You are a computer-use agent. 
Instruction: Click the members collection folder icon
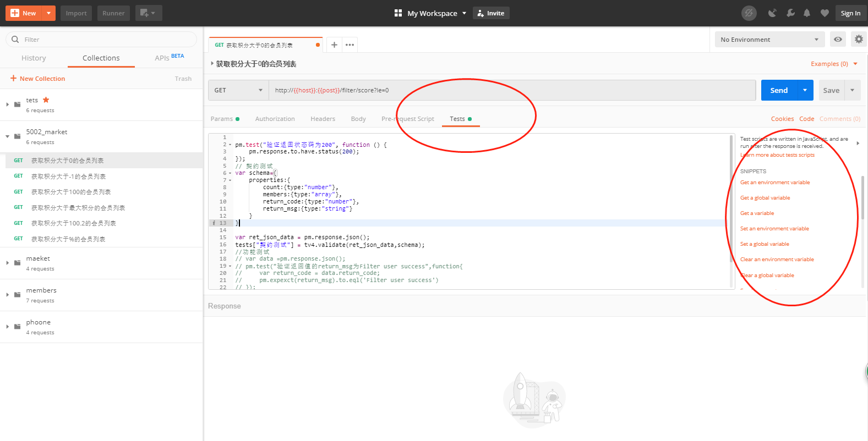pos(17,295)
